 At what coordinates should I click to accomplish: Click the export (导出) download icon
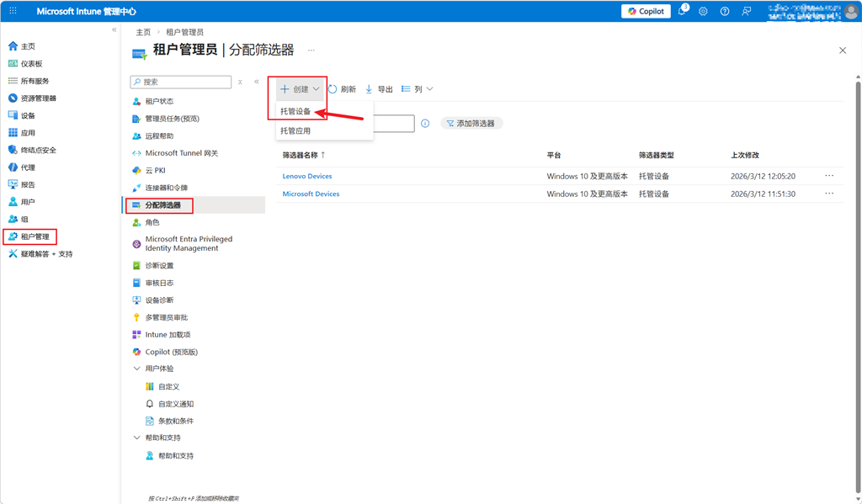369,89
